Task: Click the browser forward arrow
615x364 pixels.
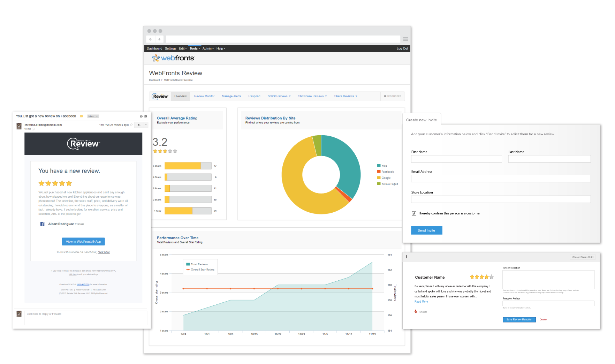Action: [159, 39]
